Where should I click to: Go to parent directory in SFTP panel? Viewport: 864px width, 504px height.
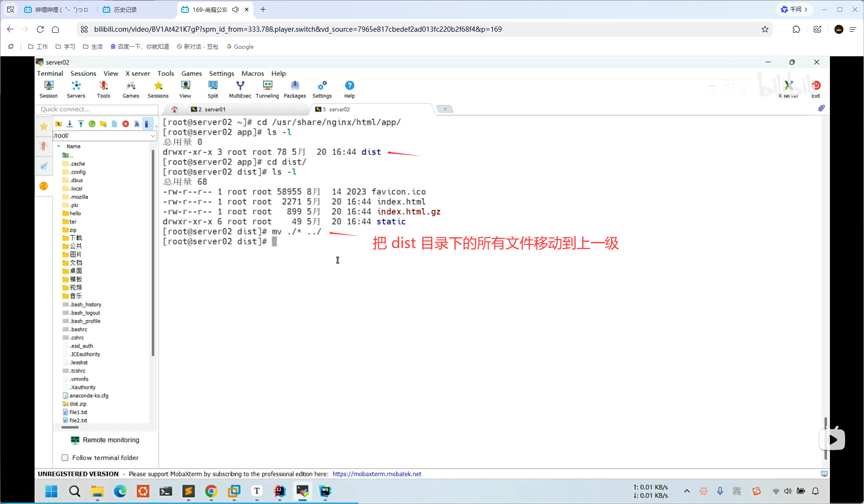click(x=59, y=124)
